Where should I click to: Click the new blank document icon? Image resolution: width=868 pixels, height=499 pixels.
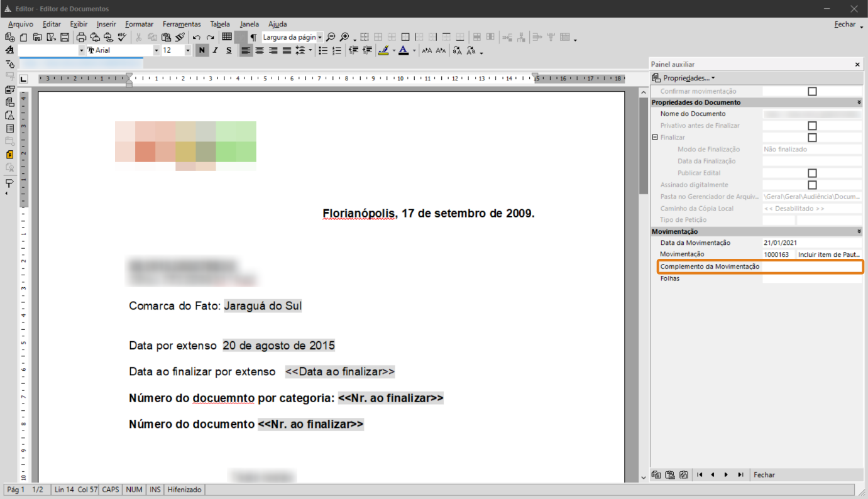pyautogui.click(x=23, y=37)
